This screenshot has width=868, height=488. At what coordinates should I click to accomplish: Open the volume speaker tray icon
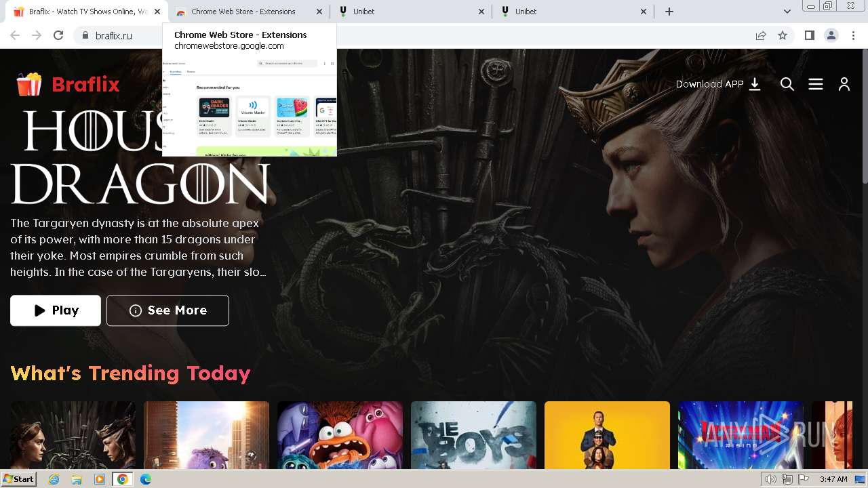(x=771, y=479)
